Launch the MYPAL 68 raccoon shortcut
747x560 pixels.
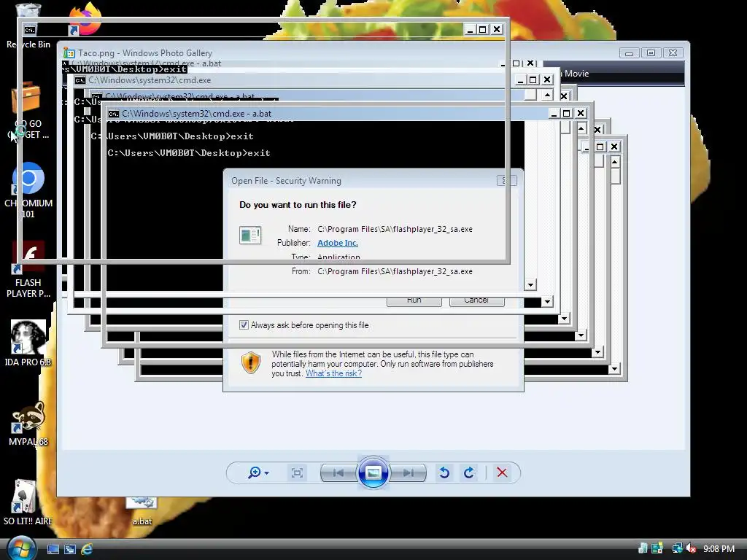[28, 423]
